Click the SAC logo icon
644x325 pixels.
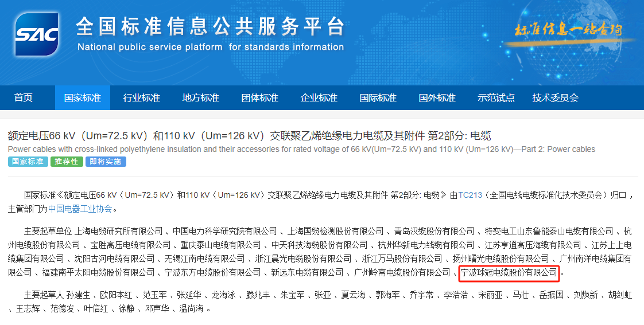pyautogui.click(x=37, y=34)
